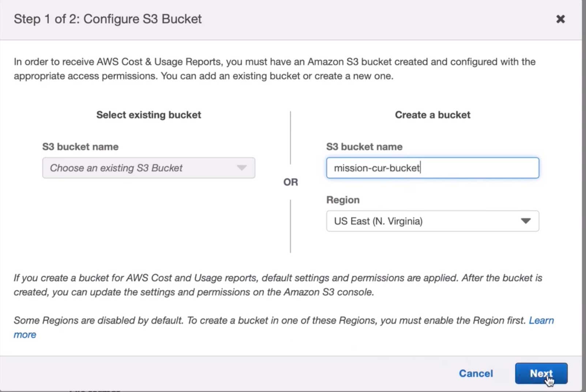
Task: Open the existing S3 bucket dropdown
Action: (x=148, y=168)
